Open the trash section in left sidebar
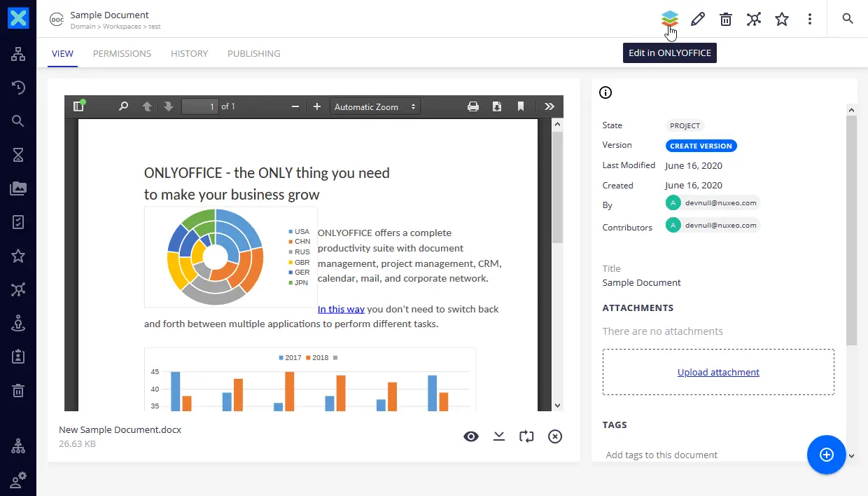 (x=18, y=390)
